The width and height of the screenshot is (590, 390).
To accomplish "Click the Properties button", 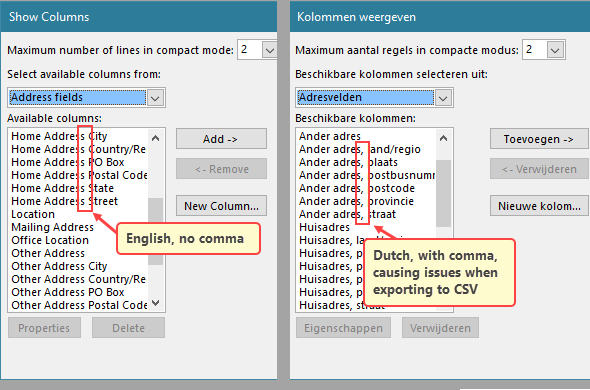I will pos(44,328).
